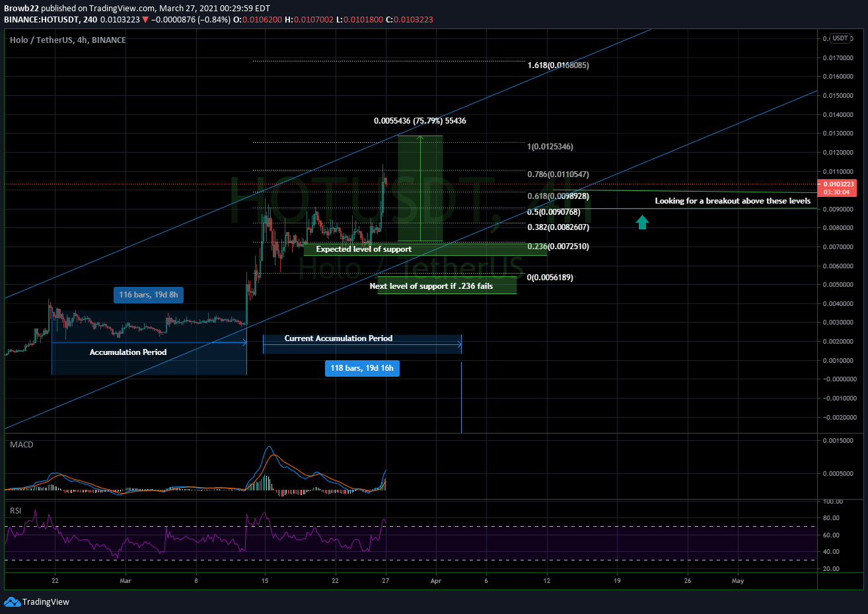Click the TradingView logo icon

[12, 601]
